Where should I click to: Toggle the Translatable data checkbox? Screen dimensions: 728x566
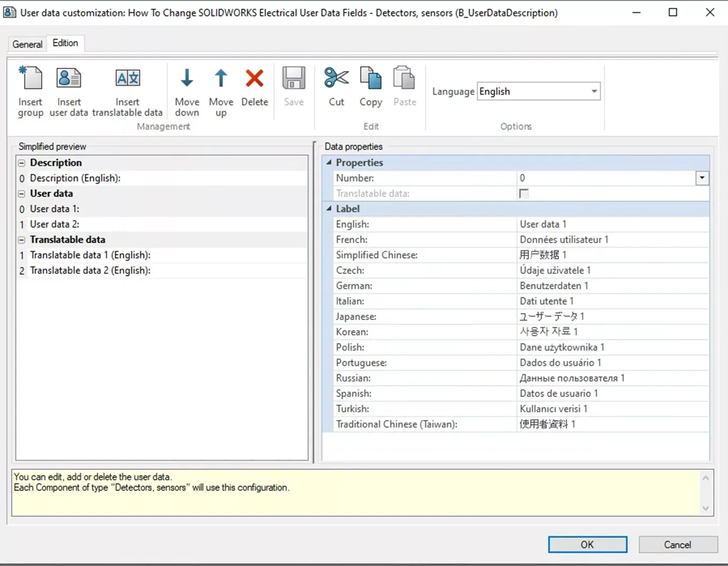[x=524, y=194]
